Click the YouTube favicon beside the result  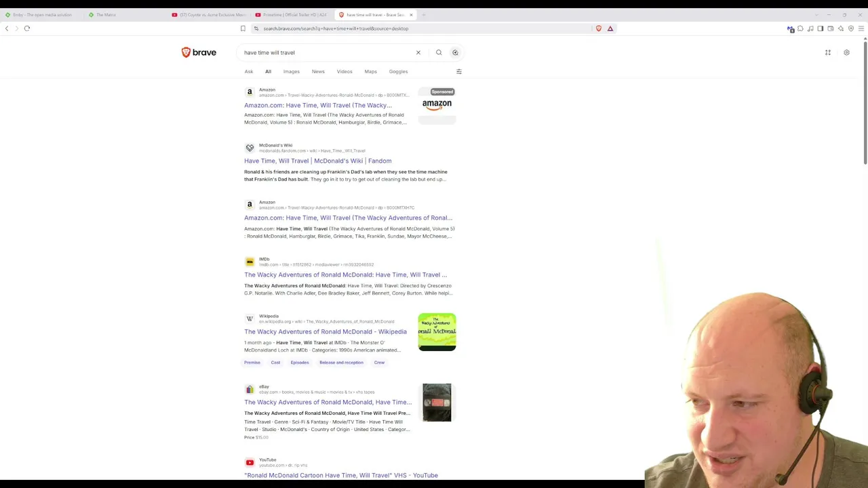point(250,462)
